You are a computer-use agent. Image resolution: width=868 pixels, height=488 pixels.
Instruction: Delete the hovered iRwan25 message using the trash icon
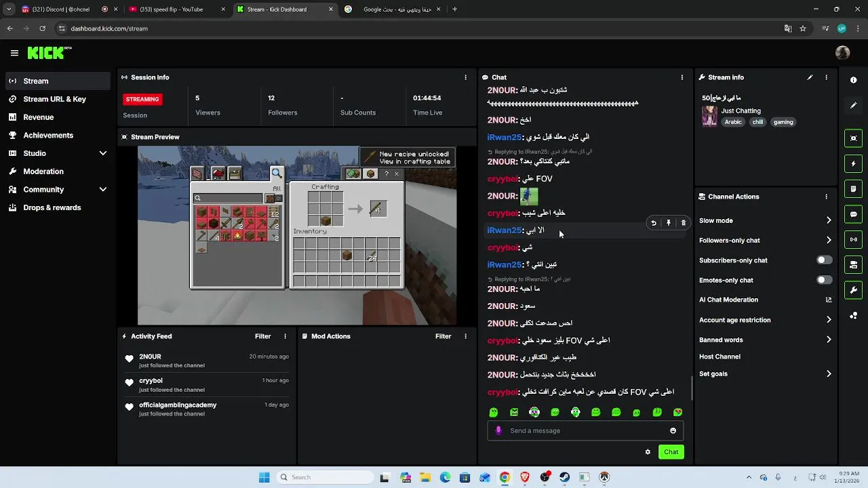[683, 223]
